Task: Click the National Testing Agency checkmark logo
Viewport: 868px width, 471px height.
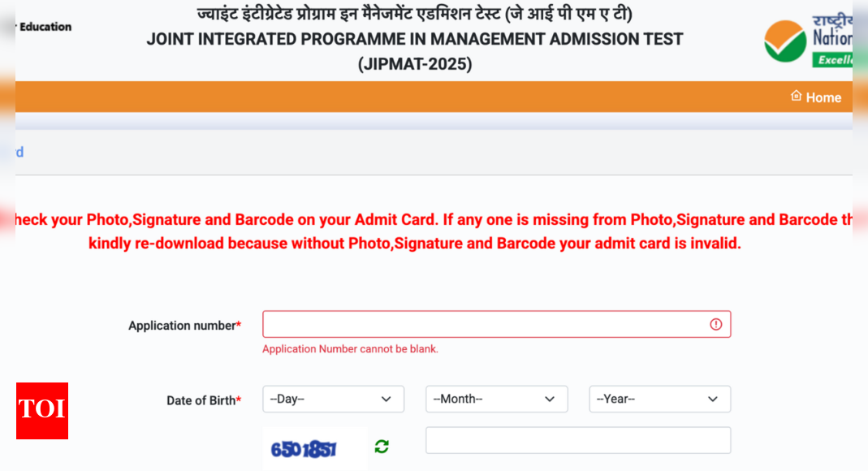Action: 785,41
